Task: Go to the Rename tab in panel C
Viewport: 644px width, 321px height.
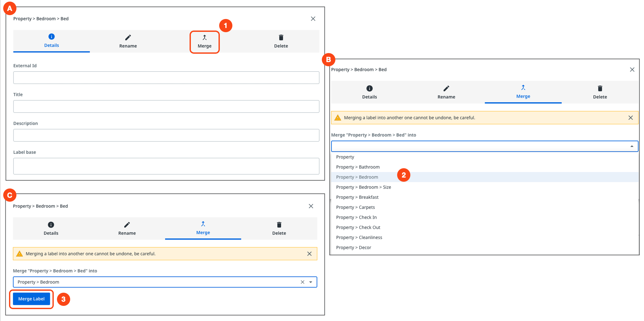Action: 127,229
